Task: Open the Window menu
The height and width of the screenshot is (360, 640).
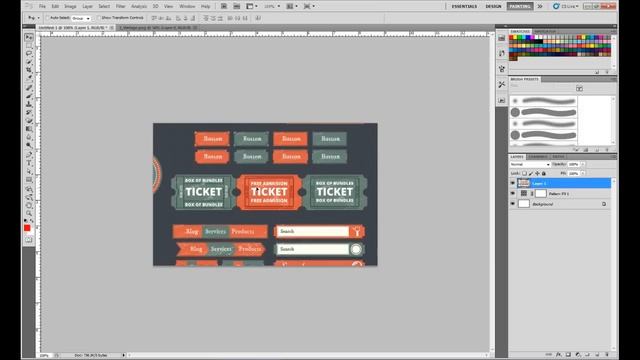Action: 187,7
